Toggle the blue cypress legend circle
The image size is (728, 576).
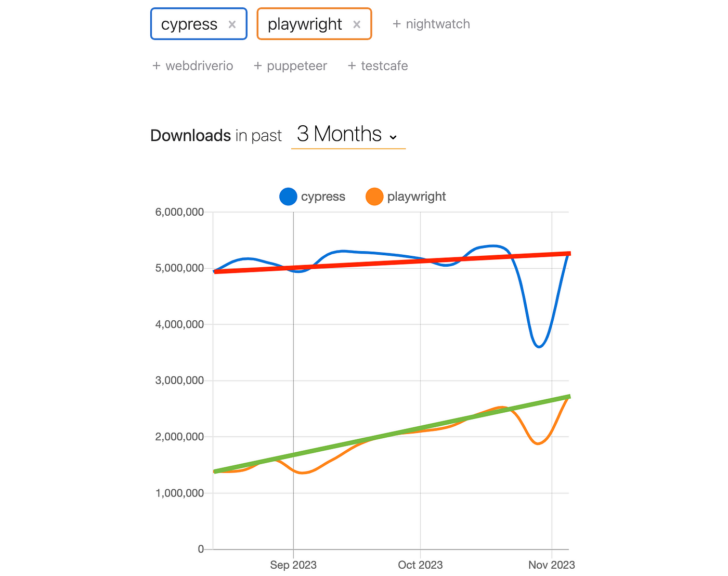(x=288, y=197)
